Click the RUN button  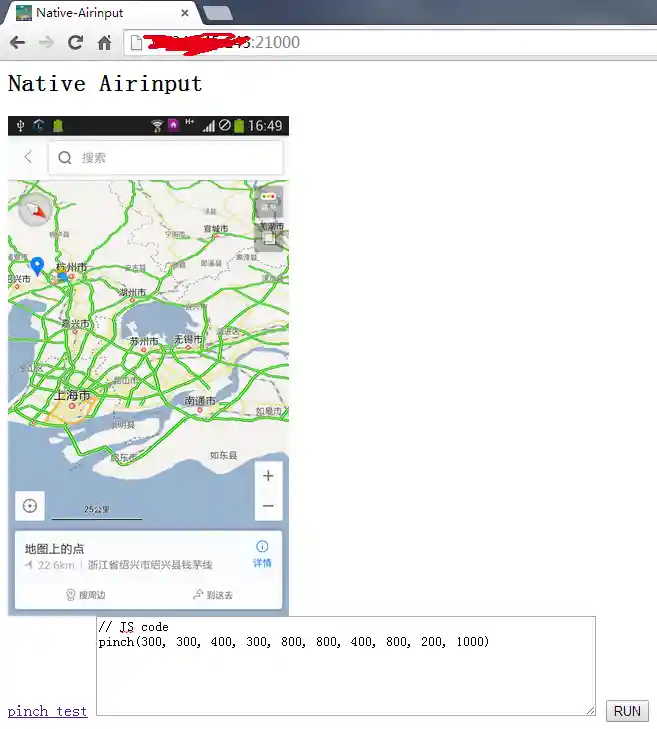627,711
